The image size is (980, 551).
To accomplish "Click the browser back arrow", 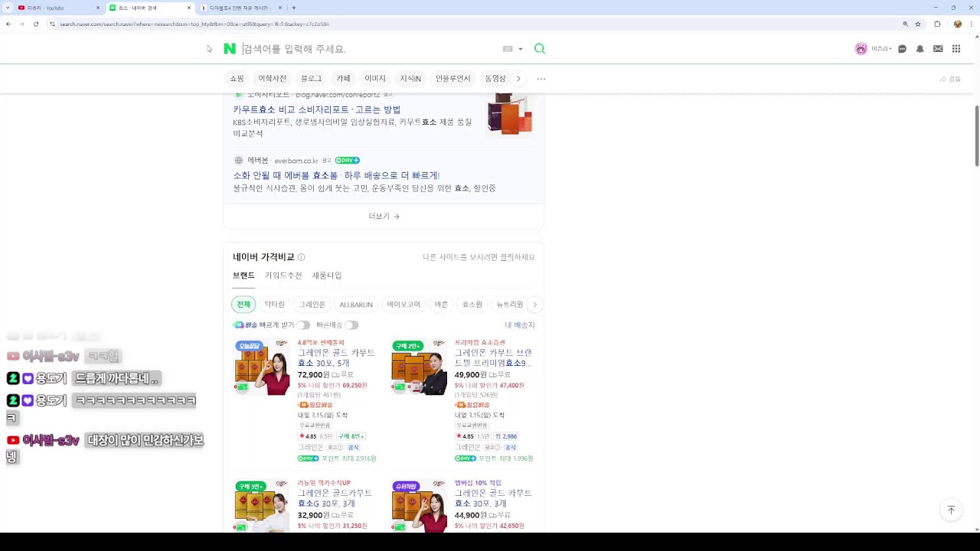I will click(8, 24).
